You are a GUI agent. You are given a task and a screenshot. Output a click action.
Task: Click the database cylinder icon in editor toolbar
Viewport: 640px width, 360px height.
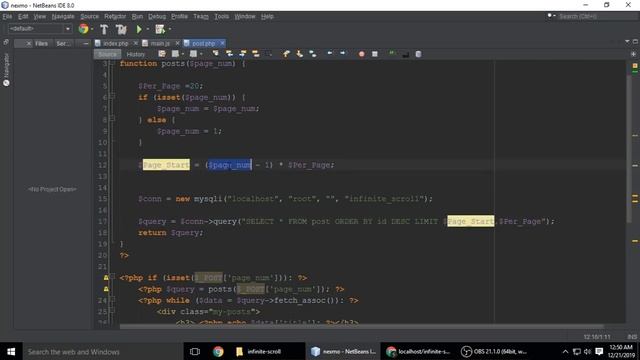click(x=418, y=54)
